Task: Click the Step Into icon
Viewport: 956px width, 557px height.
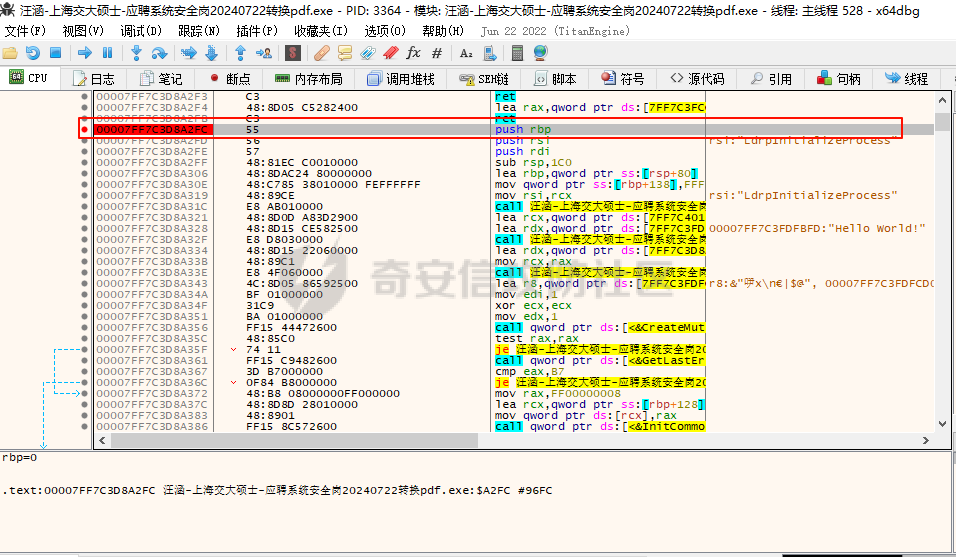Action: (x=137, y=53)
